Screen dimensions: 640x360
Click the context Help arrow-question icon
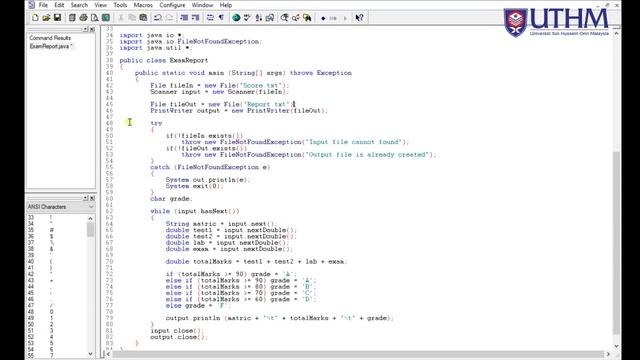[359, 18]
